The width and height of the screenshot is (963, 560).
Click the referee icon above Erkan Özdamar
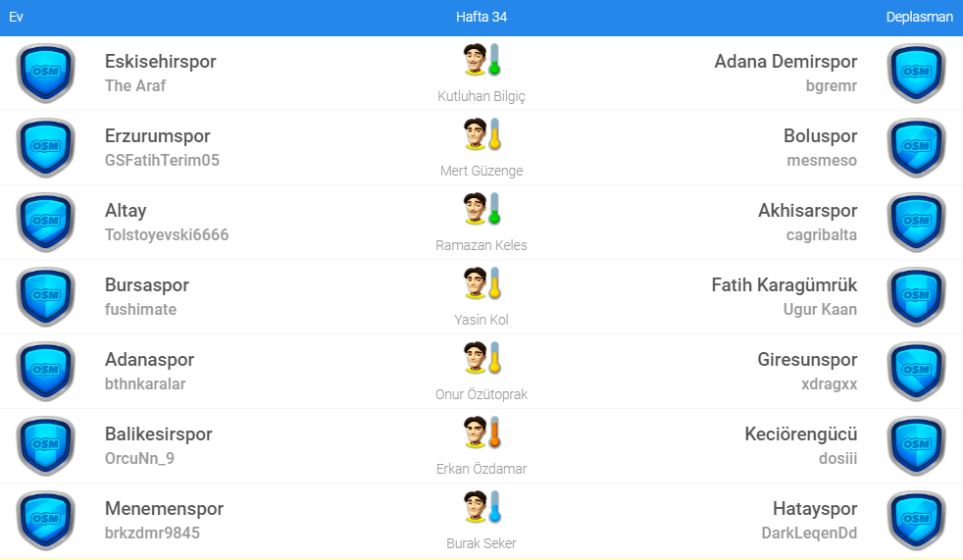481,433
